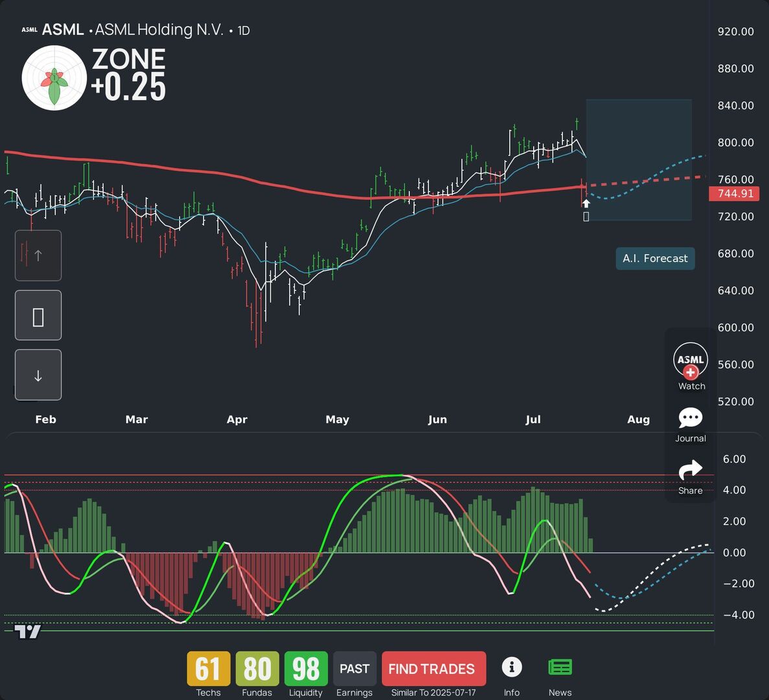This screenshot has height=700, width=769.
Task: Click the small ASML logo beside ticker
Action: point(29,30)
